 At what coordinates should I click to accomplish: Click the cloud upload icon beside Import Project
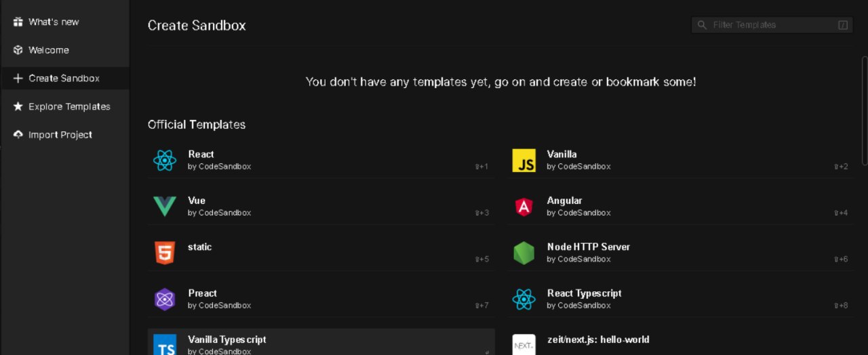pos(18,134)
